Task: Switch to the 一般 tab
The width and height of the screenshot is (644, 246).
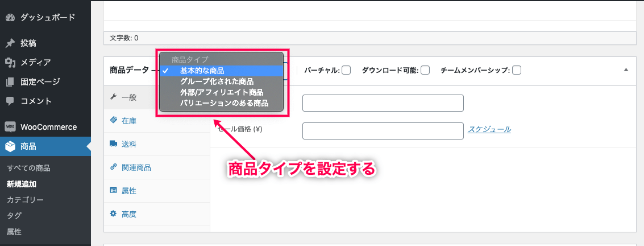Action: [157, 97]
